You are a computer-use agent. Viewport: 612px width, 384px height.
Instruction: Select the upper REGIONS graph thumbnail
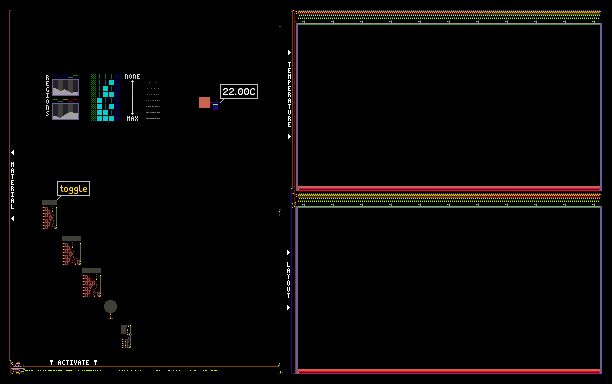pyautogui.click(x=66, y=87)
